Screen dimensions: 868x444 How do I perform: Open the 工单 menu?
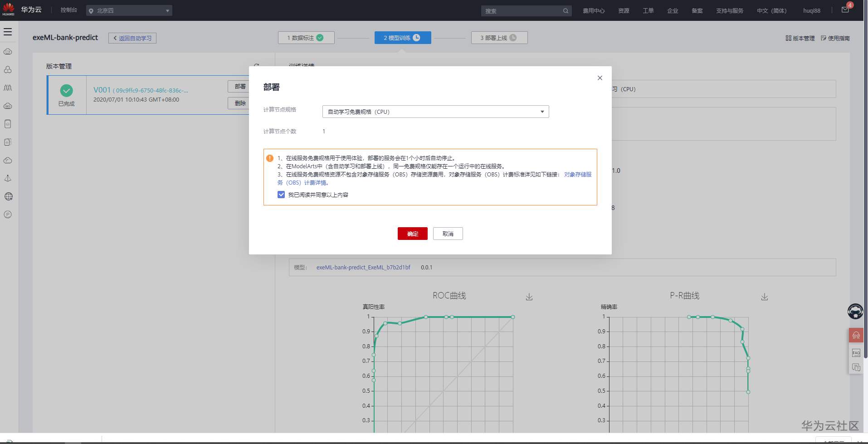coord(648,11)
